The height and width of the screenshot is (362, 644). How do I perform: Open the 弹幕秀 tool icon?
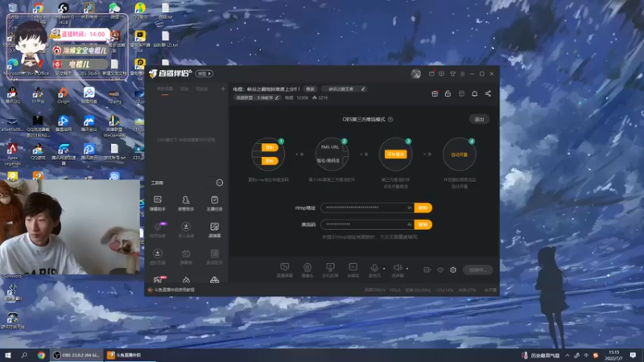click(x=186, y=257)
